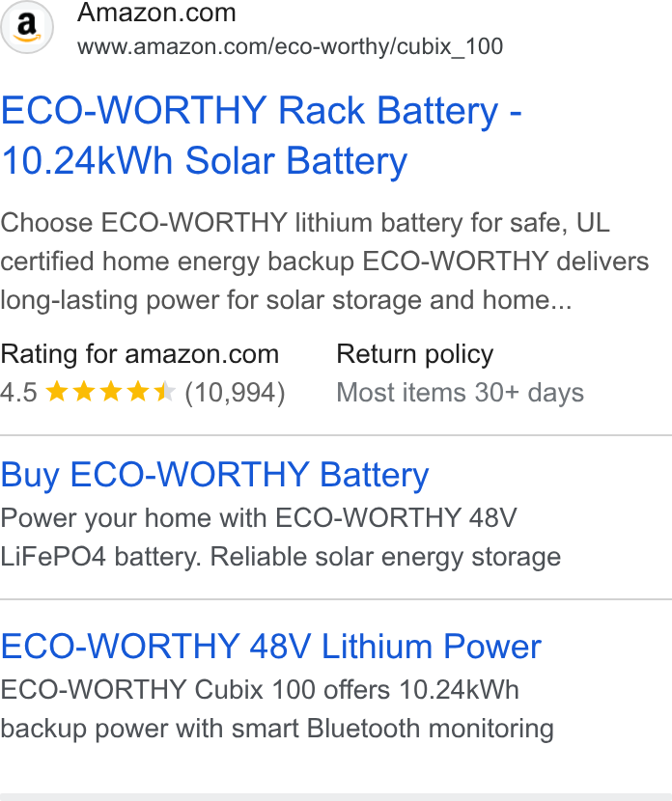
Task: Click the third gold rating star
Action: pyautogui.click(x=111, y=392)
